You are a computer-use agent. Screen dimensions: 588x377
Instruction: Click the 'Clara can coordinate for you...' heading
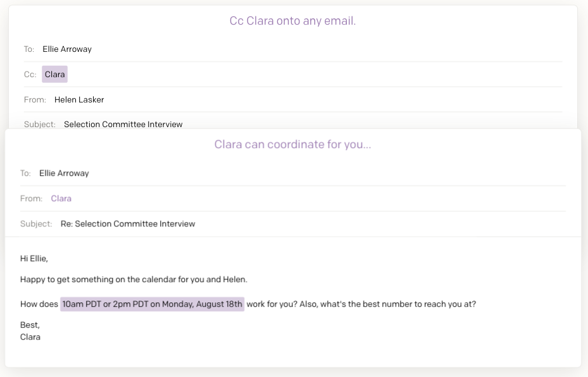pyautogui.click(x=292, y=144)
